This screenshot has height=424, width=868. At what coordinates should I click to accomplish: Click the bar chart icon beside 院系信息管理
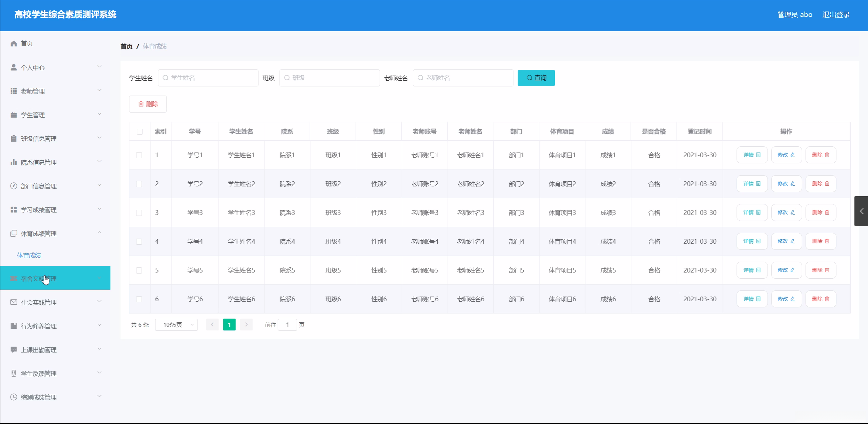[14, 162]
